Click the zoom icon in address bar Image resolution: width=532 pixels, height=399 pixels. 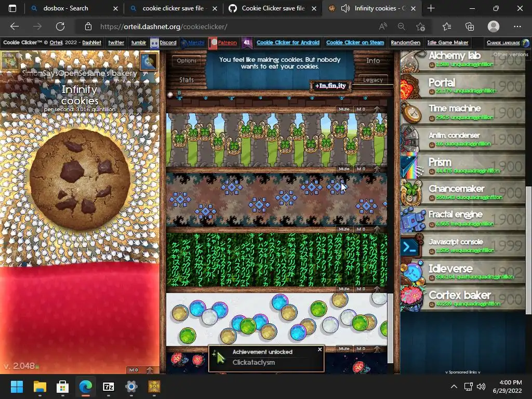click(402, 26)
